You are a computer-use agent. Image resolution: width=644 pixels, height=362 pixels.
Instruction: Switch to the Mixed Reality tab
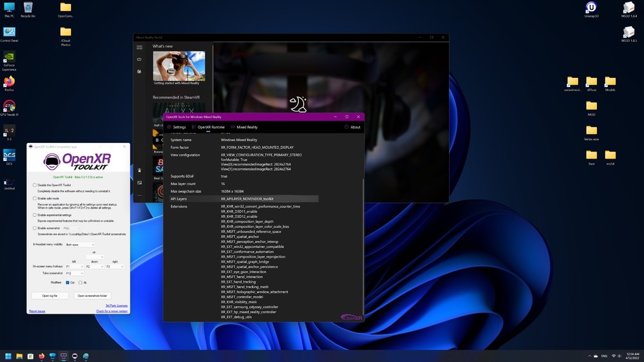tap(244, 127)
